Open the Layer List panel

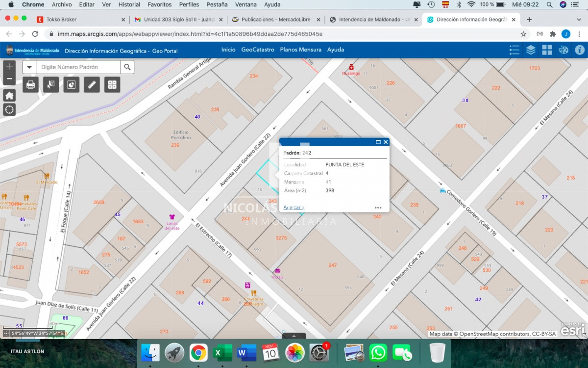pyautogui.click(x=531, y=50)
